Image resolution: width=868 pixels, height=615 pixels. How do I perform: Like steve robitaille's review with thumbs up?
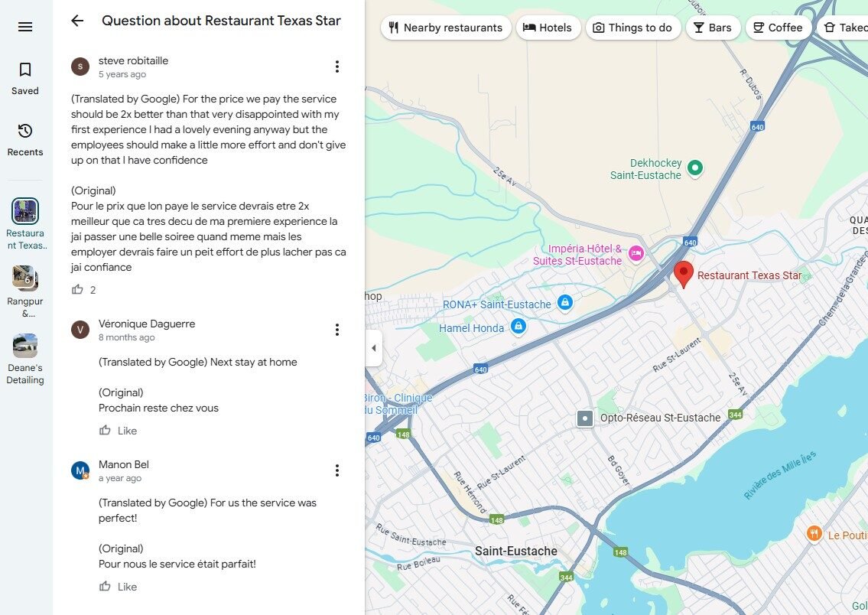pos(77,290)
